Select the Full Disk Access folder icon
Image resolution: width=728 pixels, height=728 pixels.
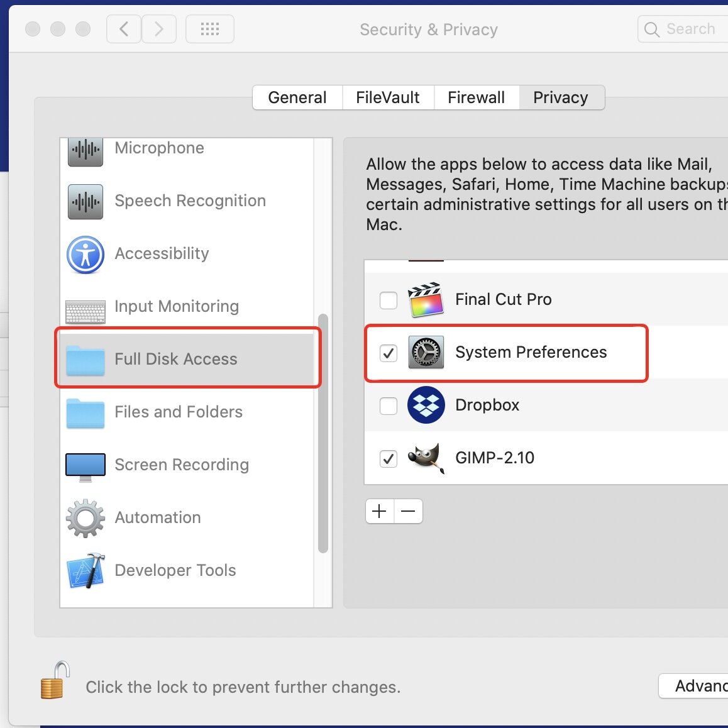(85, 359)
